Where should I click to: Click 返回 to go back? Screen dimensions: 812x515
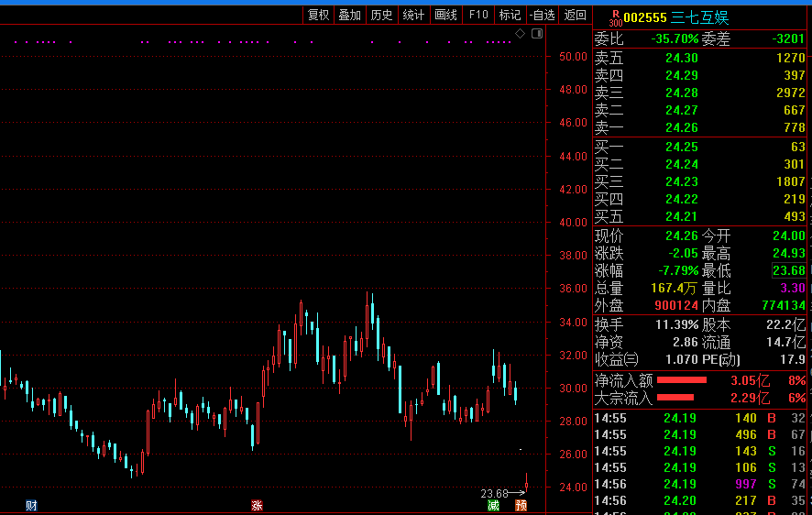point(575,15)
